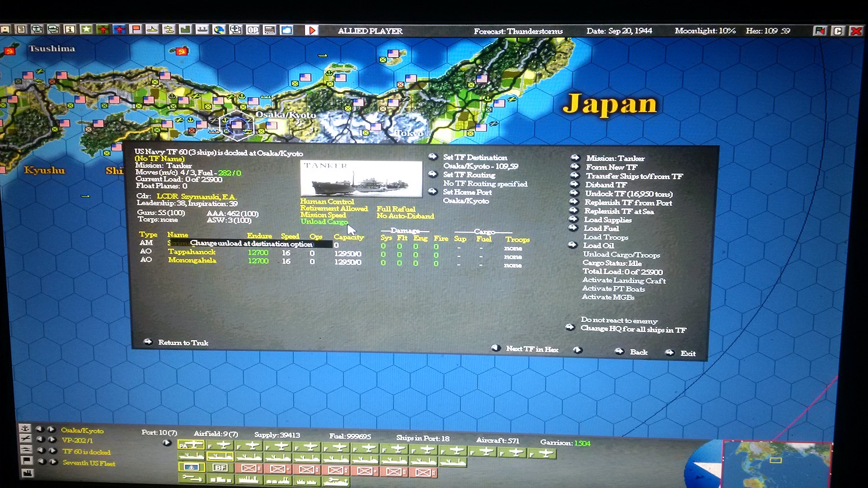Click the airplane icon beside VP-202/1

tap(25, 438)
